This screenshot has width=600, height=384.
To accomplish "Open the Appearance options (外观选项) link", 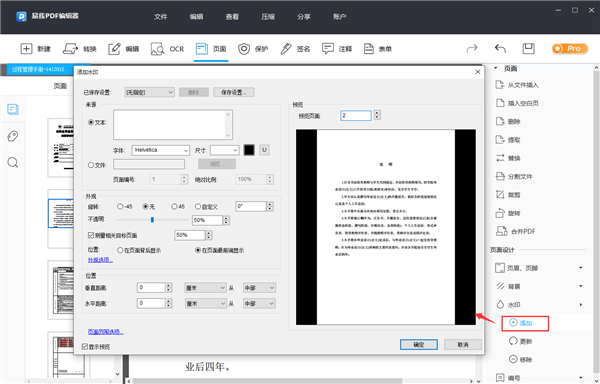I will click(x=100, y=260).
